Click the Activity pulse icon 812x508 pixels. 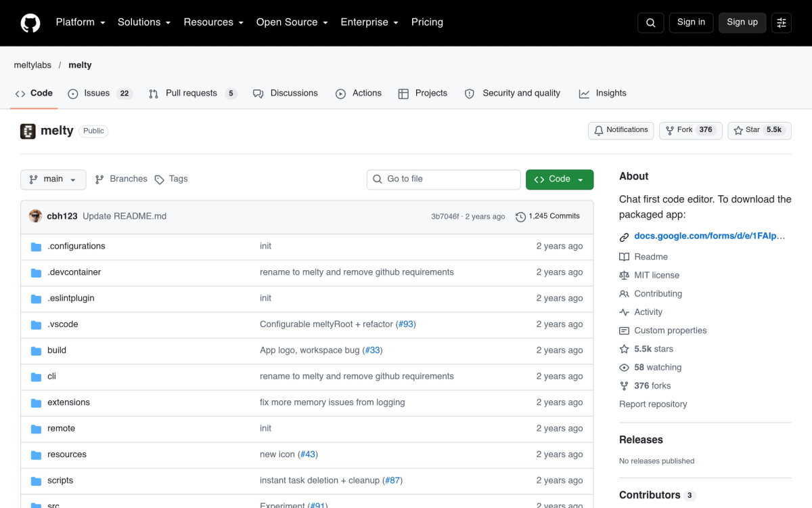[x=624, y=312]
